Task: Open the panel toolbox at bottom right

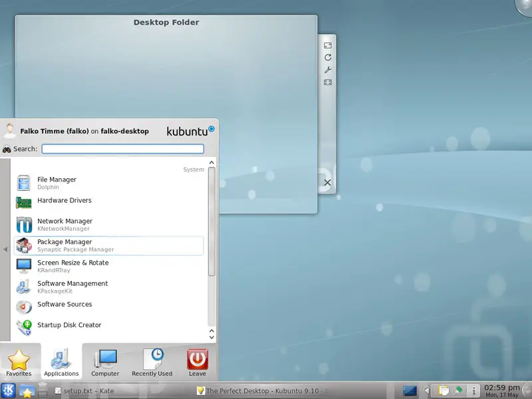Action: pyautogui.click(x=527, y=391)
